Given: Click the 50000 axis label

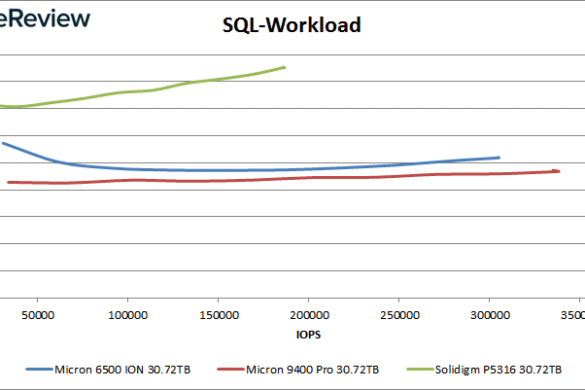Looking at the screenshot, I should point(38,315).
